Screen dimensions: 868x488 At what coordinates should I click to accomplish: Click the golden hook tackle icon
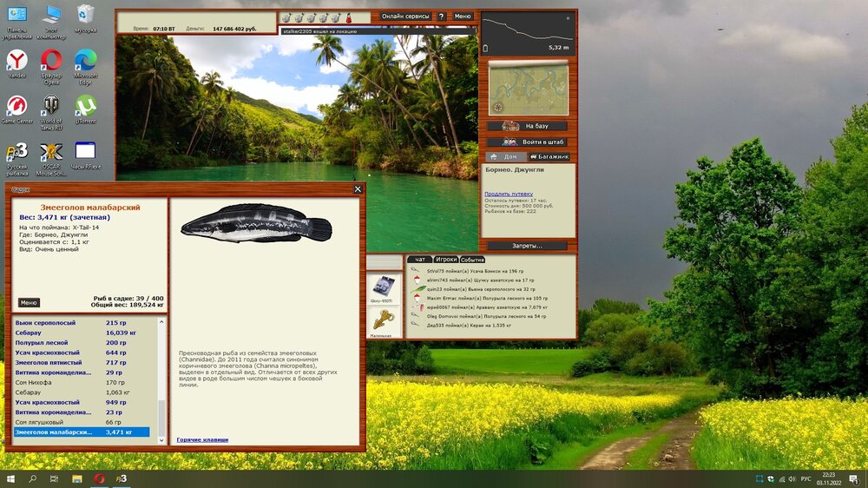(383, 320)
